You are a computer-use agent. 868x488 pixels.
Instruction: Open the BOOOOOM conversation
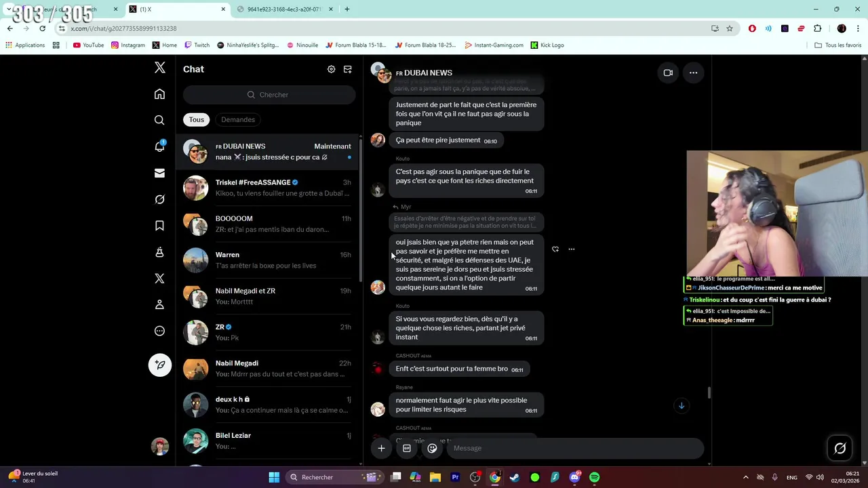(269, 224)
